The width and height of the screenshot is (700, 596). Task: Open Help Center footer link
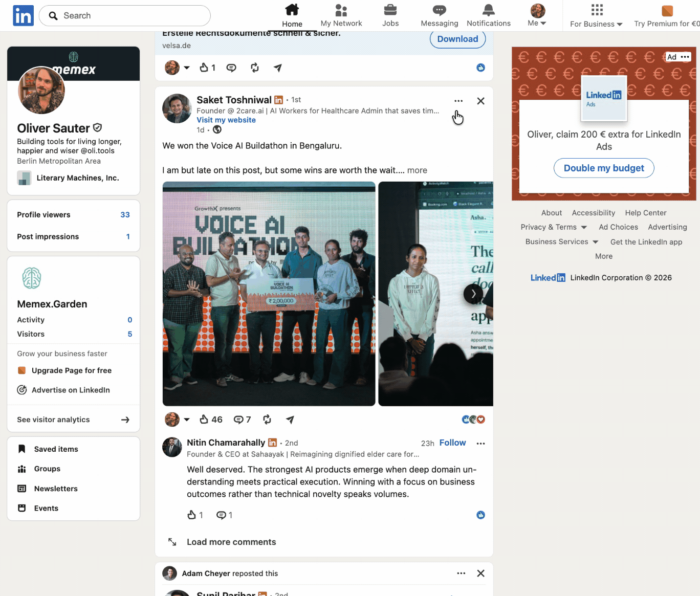(x=646, y=213)
